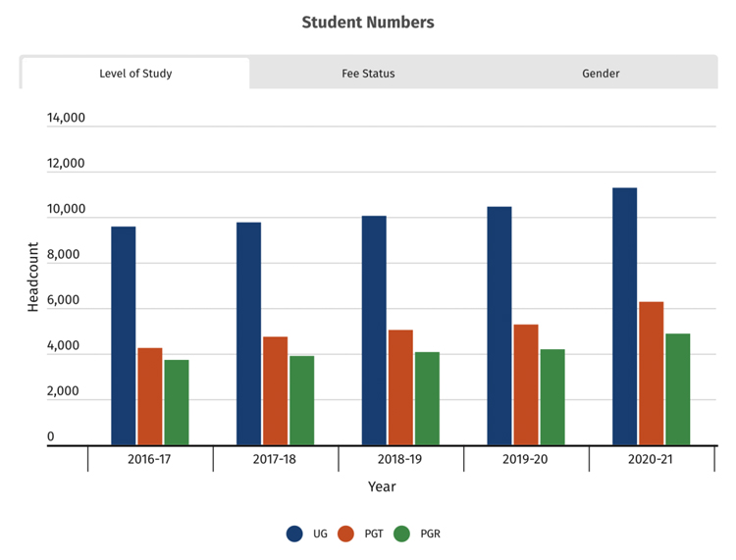The image size is (736, 560).
Task: Click the 2018-19 UG blue bar
Action: click(x=374, y=331)
